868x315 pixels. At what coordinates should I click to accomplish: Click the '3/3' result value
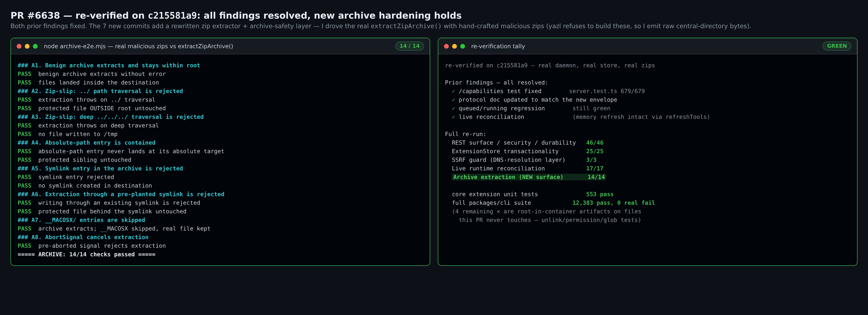pyautogui.click(x=591, y=160)
